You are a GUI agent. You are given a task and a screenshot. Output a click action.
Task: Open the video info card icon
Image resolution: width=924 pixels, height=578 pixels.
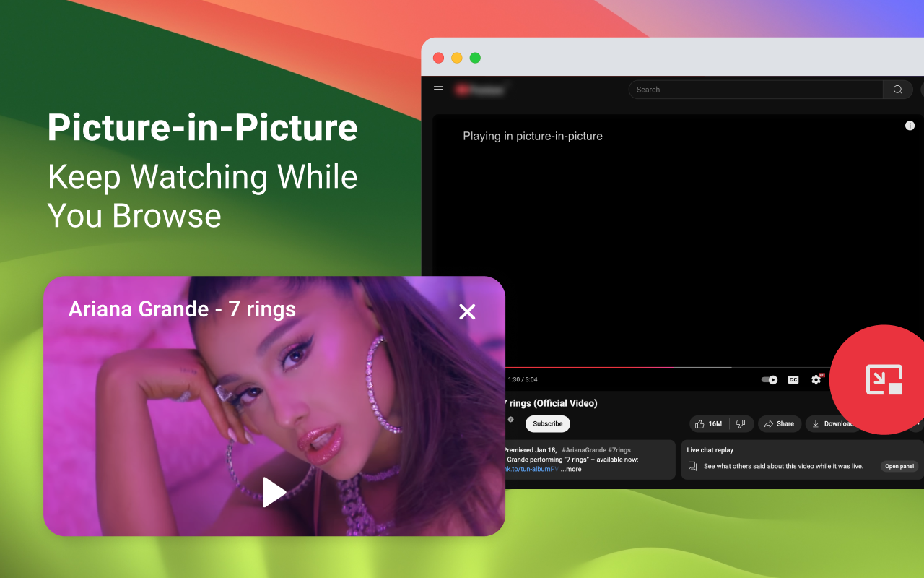[x=910, y=126]
